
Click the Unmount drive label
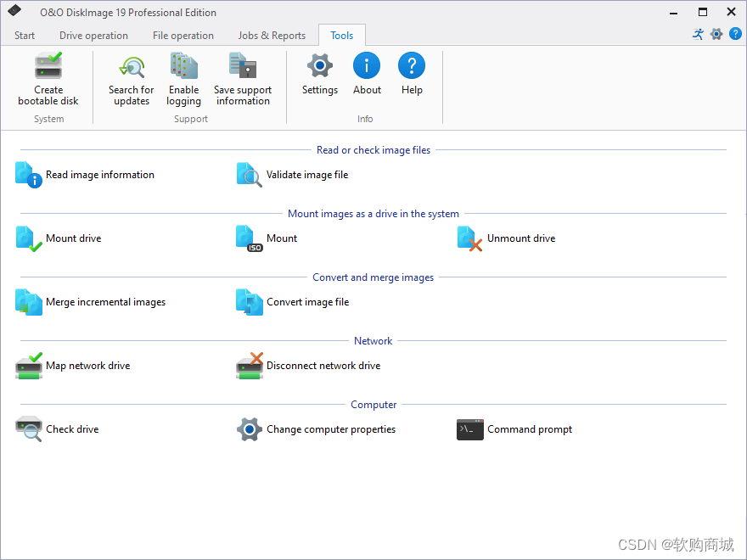(x=521, y=238)
